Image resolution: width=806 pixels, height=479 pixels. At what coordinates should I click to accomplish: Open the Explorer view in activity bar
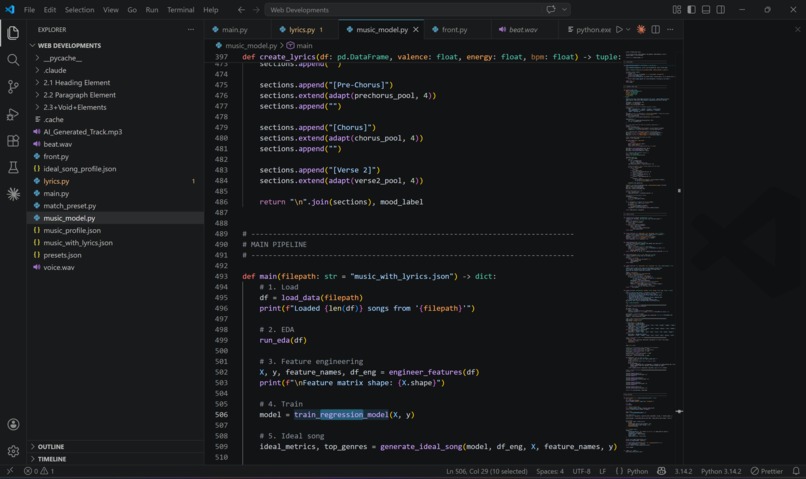click(13, 33)
